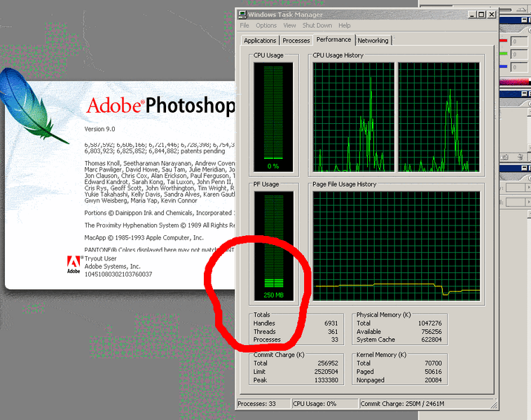The height and width of the screenshot is (420, 531).
Task: Click the zoom-in mountains icon in the Navigator
Action: coord(521,10)
